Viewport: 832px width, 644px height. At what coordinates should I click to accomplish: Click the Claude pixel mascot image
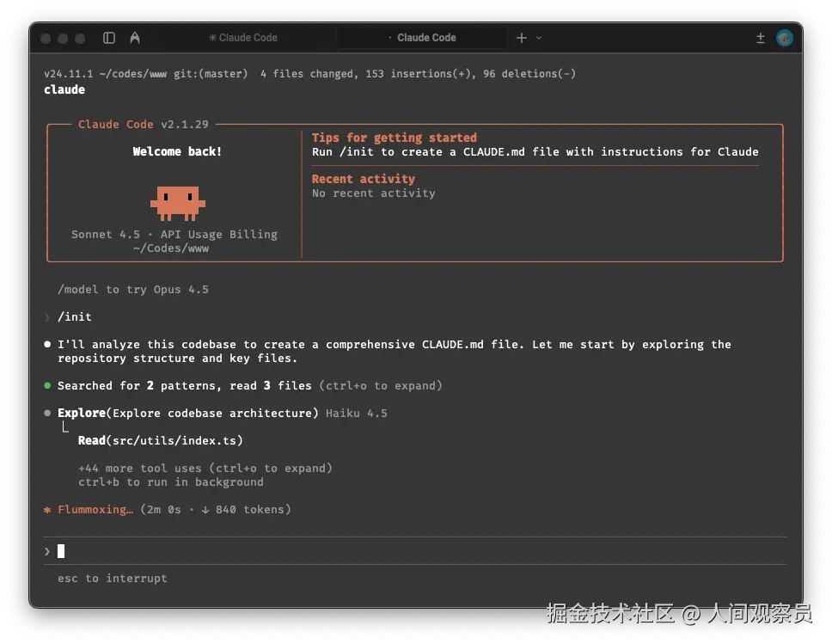click(x=178, y=203)
